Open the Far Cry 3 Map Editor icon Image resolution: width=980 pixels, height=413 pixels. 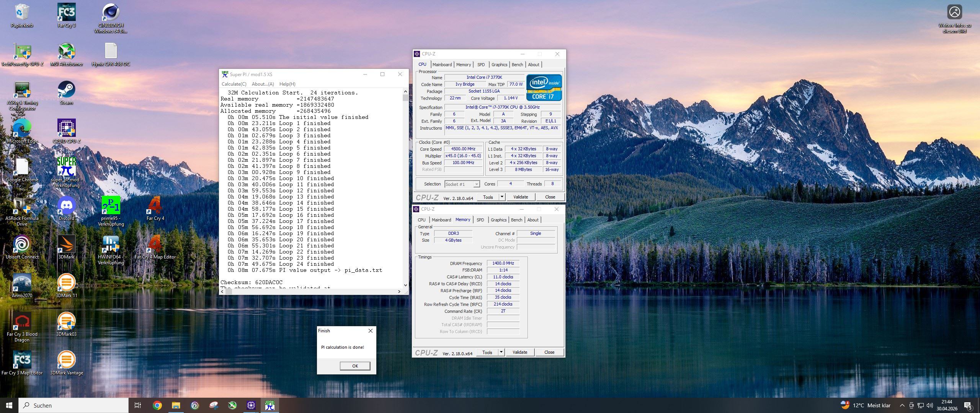22,363
